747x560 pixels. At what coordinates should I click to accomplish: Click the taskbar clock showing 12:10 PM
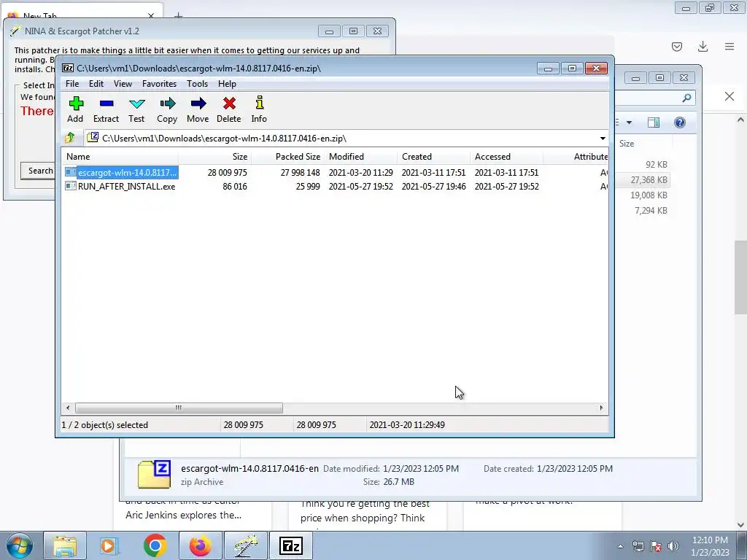tap(710, 546)
